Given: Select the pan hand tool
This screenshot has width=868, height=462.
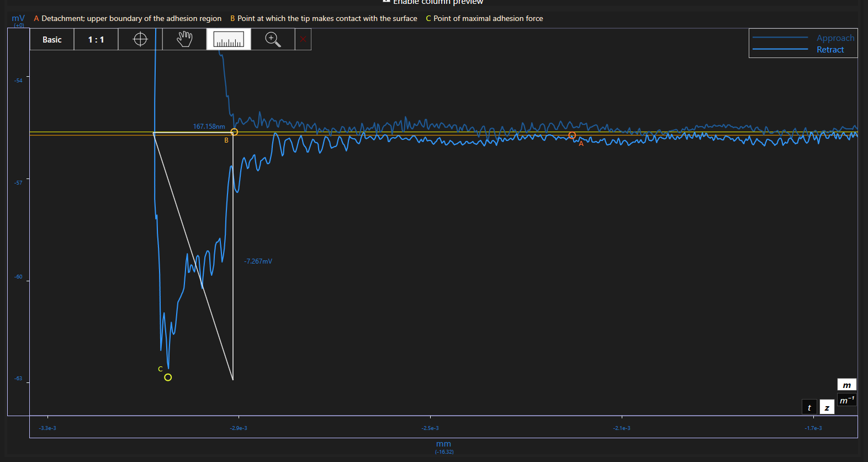Looking at the screenshot, I should pyautogui.click(x=184, y=40).
